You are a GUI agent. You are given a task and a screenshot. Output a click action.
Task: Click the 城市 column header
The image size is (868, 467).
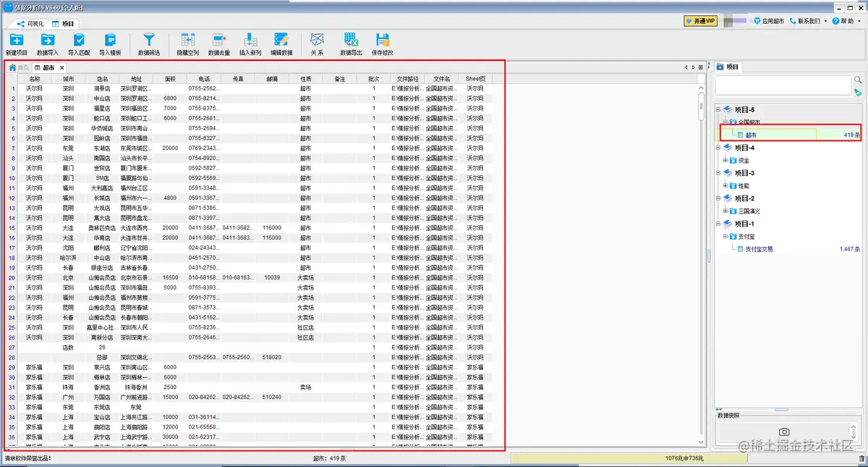click(68, 78)
